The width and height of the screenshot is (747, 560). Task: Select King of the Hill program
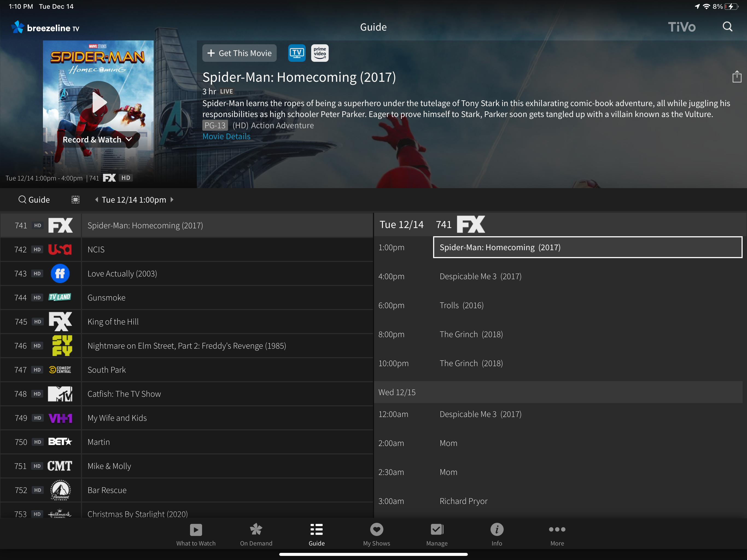tap(227, 322)
